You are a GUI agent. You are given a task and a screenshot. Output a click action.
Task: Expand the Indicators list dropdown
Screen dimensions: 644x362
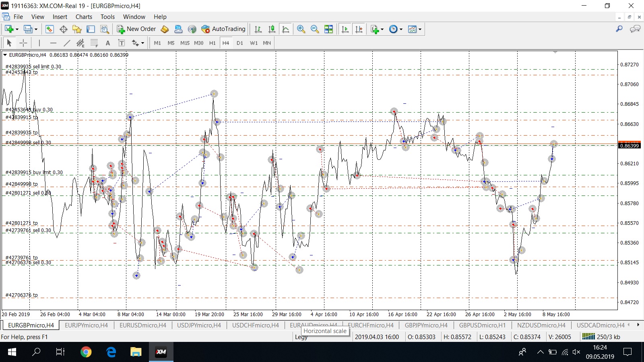382,29
